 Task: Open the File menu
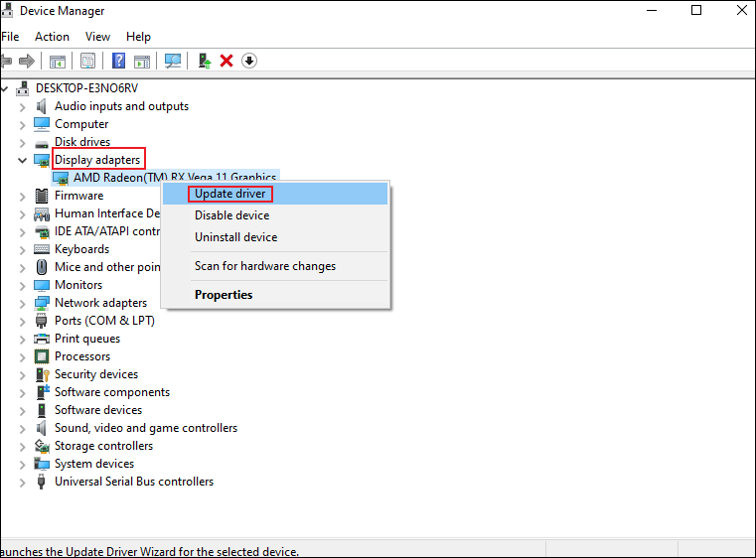(10, 37)
